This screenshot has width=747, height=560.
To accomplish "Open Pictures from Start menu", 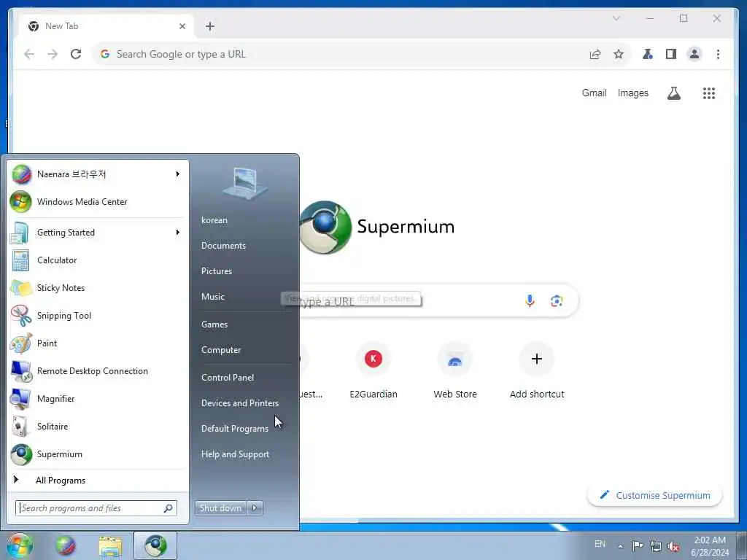I will point(217,271).
